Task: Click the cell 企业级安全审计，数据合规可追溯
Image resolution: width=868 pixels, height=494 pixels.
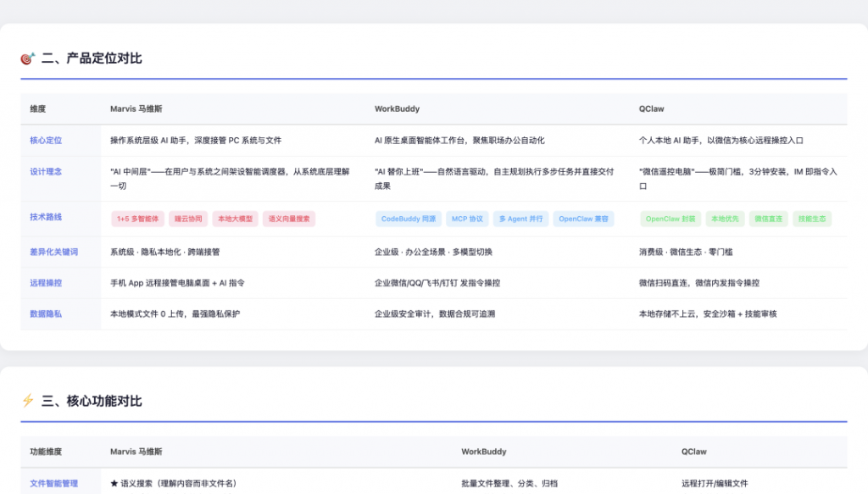Action: point(435,314)
